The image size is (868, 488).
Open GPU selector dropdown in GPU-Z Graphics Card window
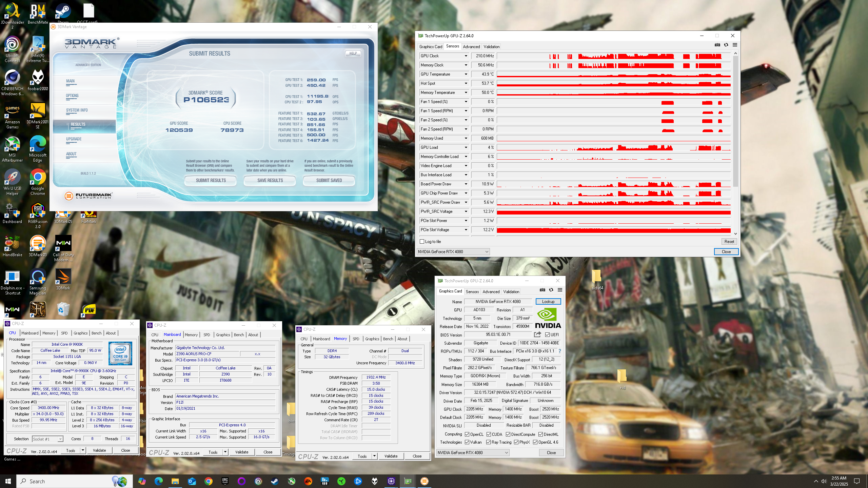pyautogui.click(x=473, y=452)
